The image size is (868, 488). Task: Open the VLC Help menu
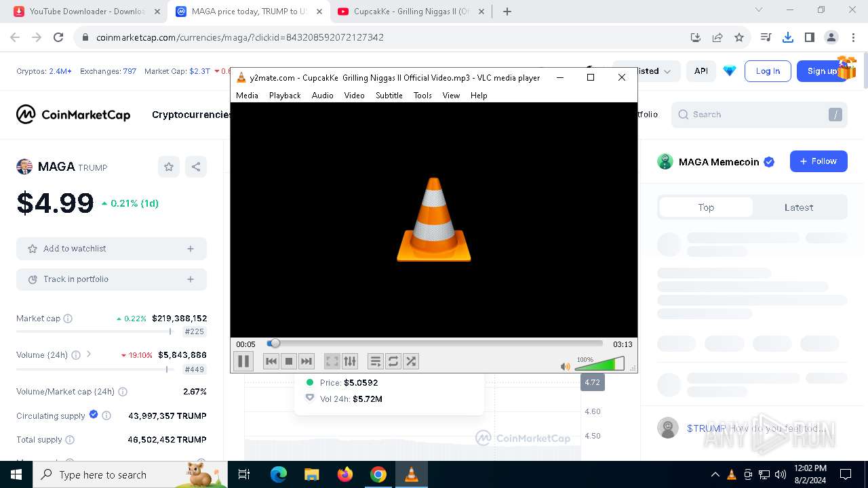[479, 96]
